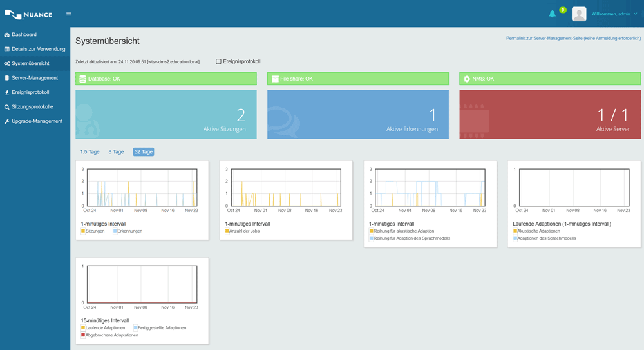Click the Abgebrochene Adaptationen red swatch
644x350 pixels.
click(x=83, y=335)
